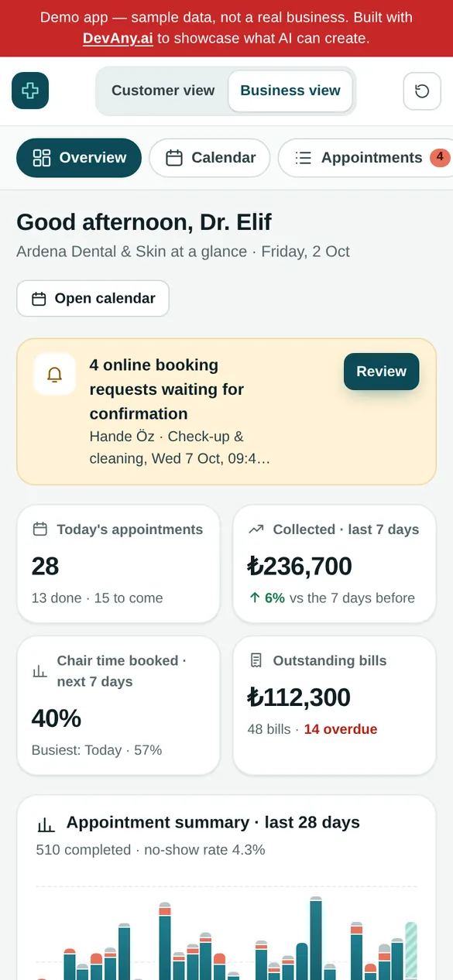The image size is (453, 980).
Task: Review pending online booking requests
Action: [x=381, y=372]
